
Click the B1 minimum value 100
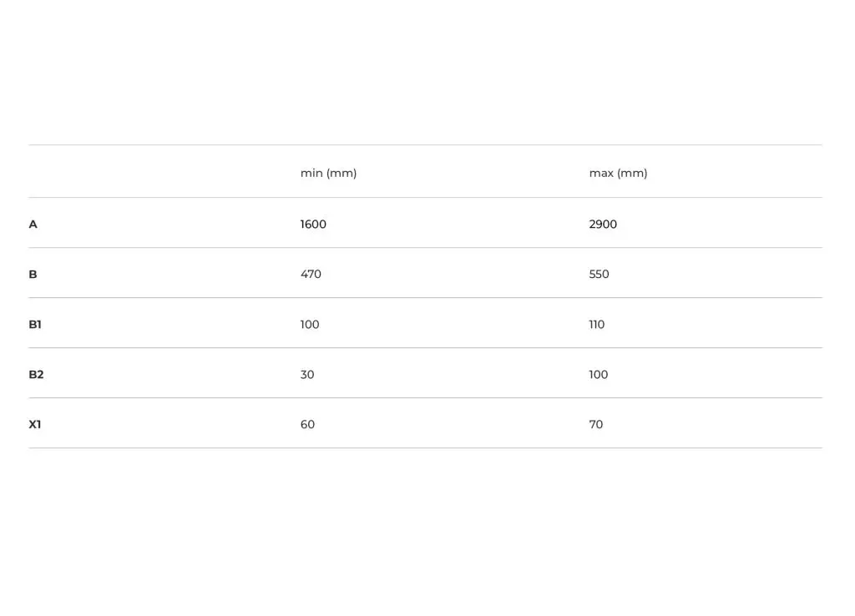click(310, 325)
